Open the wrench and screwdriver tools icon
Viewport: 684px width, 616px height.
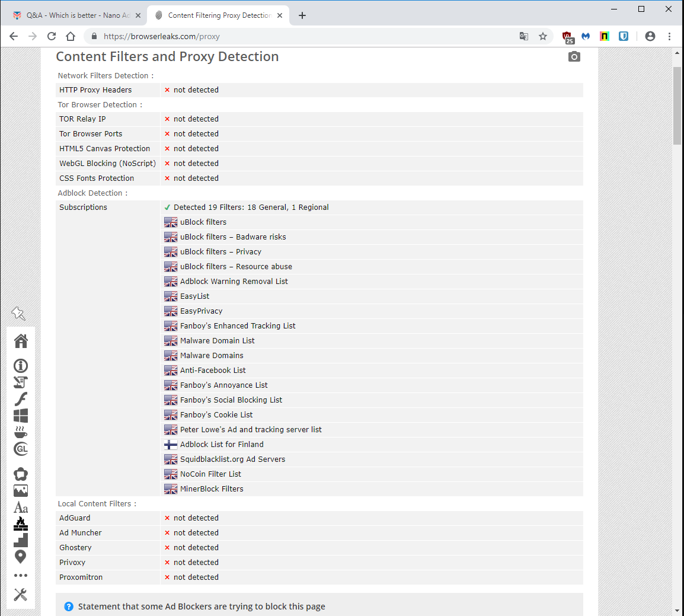pos(21,594)
